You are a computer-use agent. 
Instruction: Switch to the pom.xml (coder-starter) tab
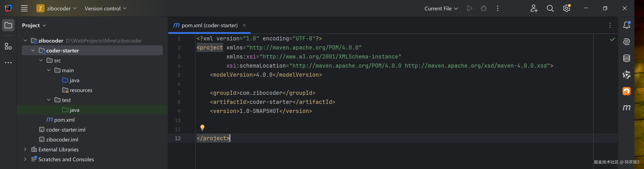point(209,25)
